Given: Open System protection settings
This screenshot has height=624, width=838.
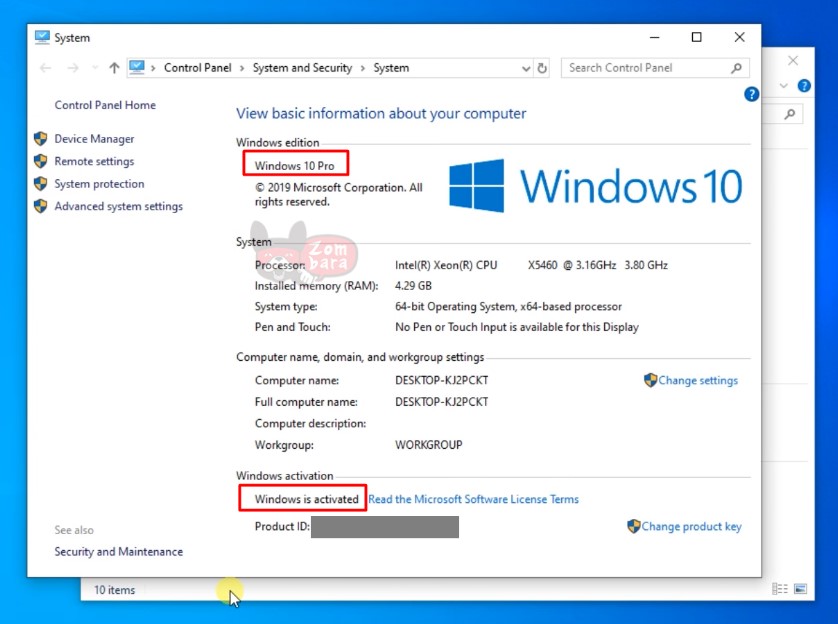Looking at the screenshot, I should [x=99, y=184].
